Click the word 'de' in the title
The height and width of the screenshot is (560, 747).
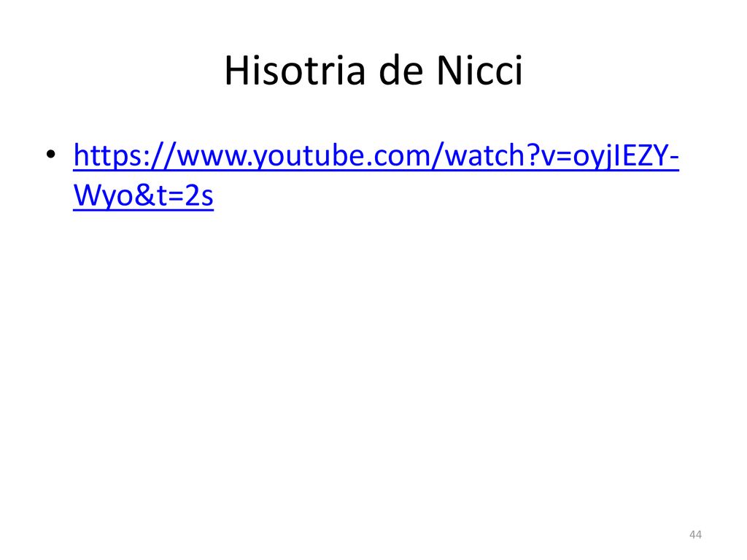(x=401, y=71)
